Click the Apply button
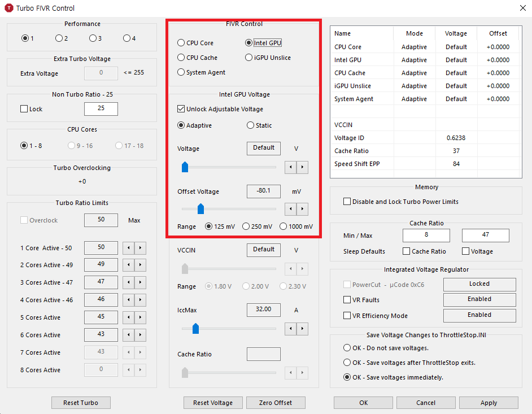 click(x=489, y=403)
